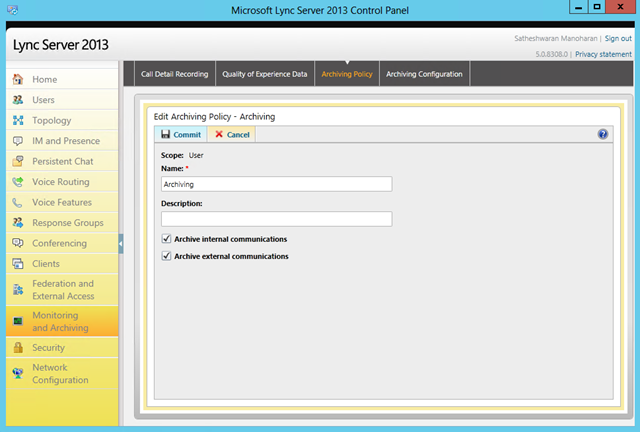The width and height of the screenshot is (640, 432).
Task: Click the Security padlock icon
Action: [x=18, y=347]
